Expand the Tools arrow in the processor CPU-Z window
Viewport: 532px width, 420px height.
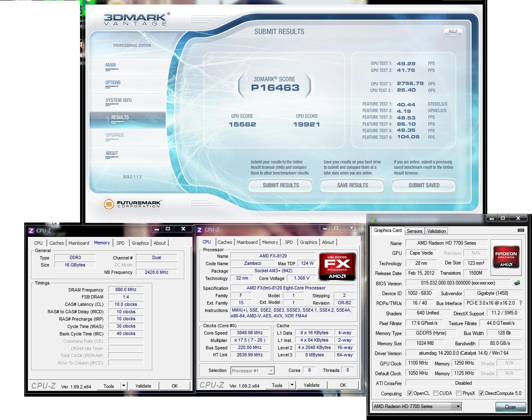pos(292,385)
